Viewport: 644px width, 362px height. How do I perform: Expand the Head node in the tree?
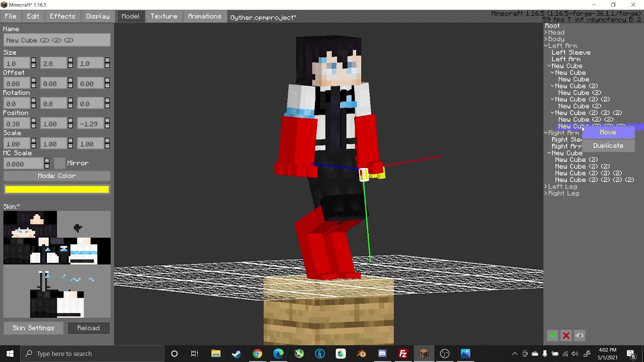tap(546, 32)
